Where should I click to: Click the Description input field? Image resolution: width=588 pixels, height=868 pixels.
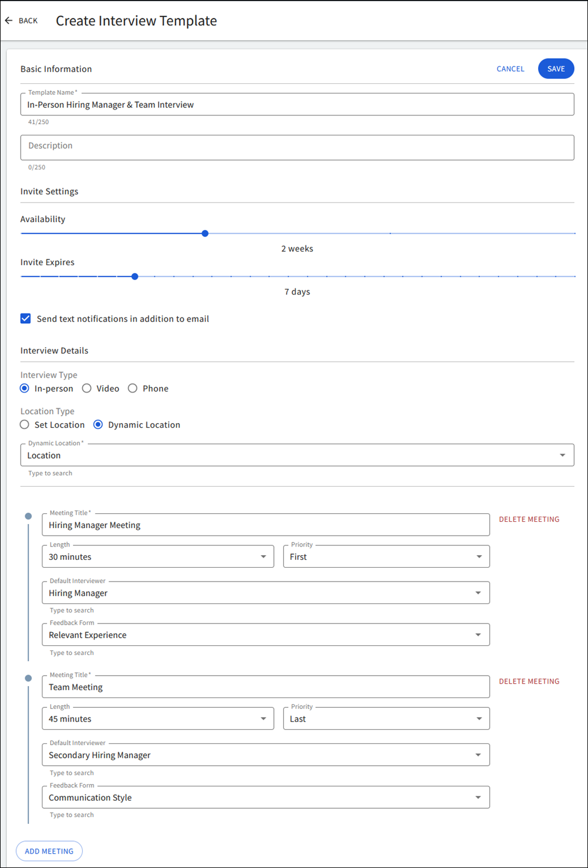click(x=297, y=148)
